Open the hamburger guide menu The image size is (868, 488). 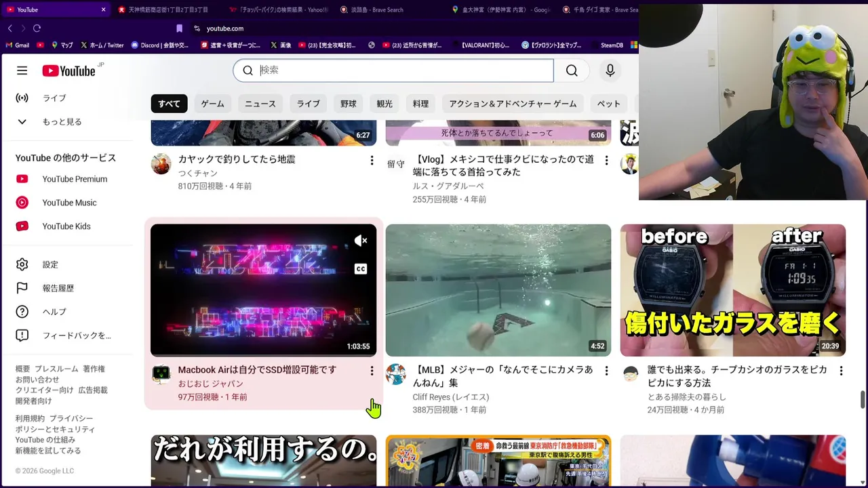coord(22,70)
